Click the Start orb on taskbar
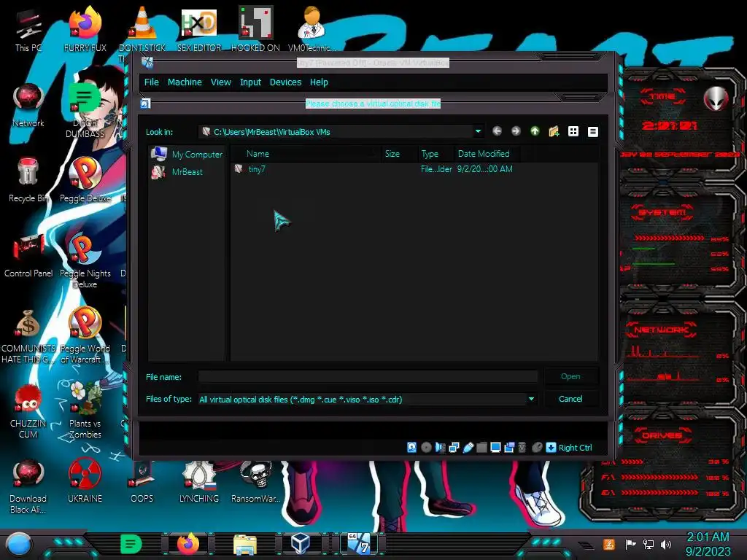747x560 pixels. [18, 544]
